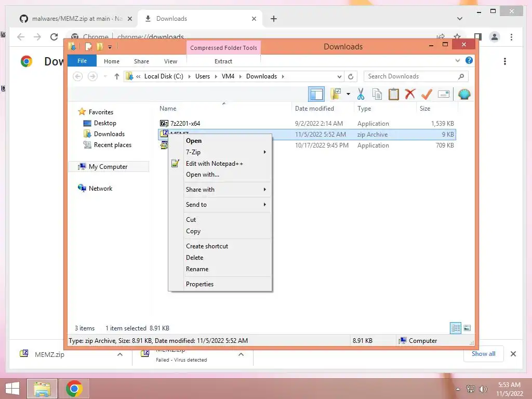Click the Windows Start button

(12, 389)
